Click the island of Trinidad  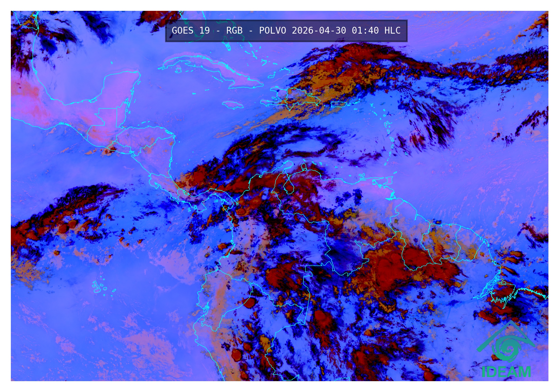(x=389, y=180)
